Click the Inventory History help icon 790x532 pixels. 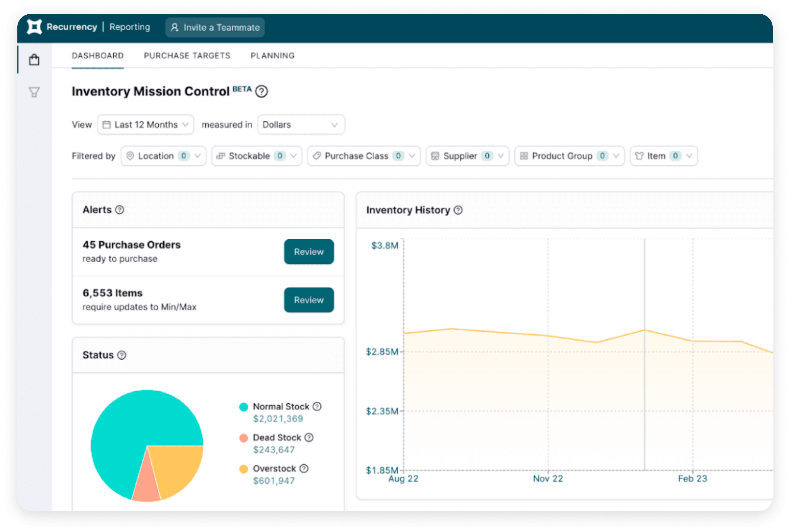(x=458, y=210)
